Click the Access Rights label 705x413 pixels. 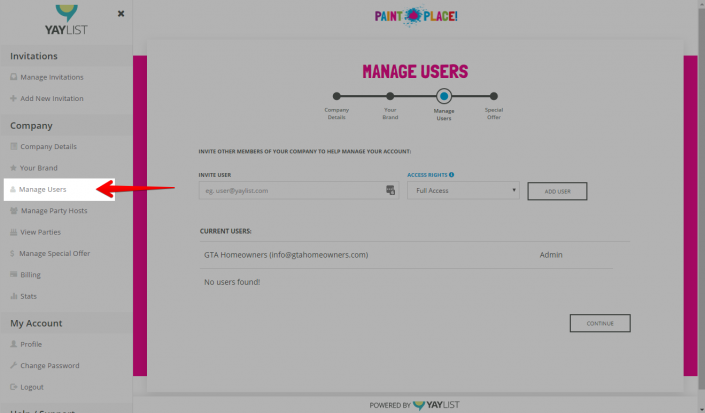427,175
